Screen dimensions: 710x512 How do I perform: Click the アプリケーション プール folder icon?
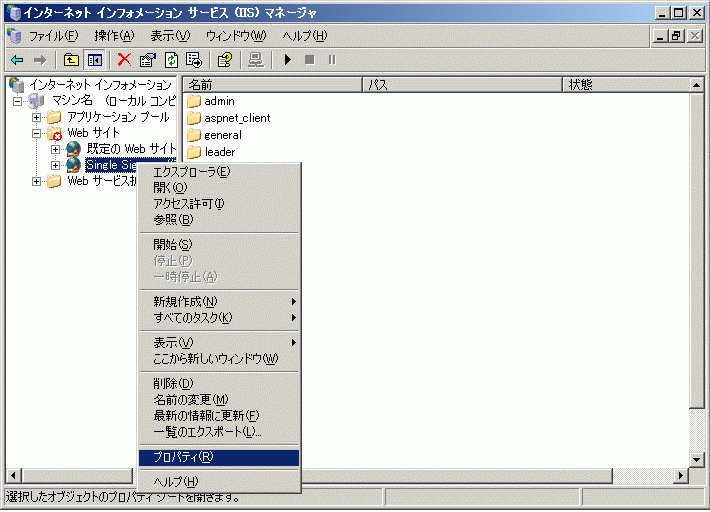[54, 117]
